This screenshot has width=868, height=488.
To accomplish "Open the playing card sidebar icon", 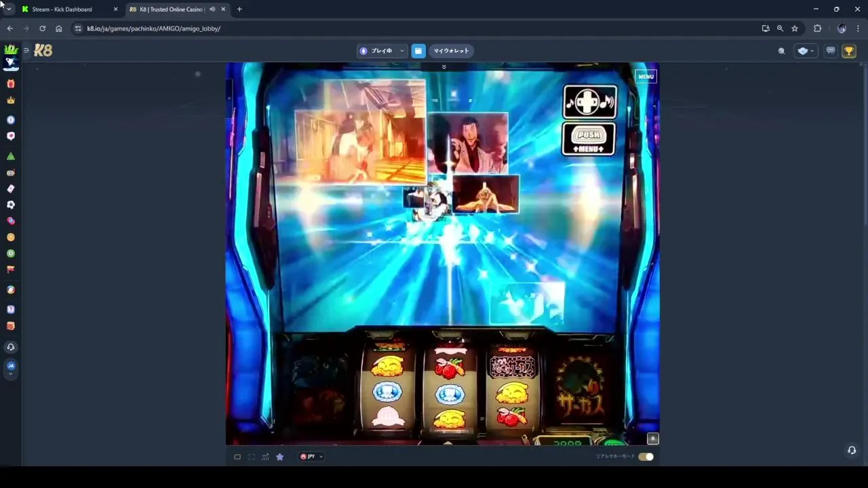I will tap(10, 188).
